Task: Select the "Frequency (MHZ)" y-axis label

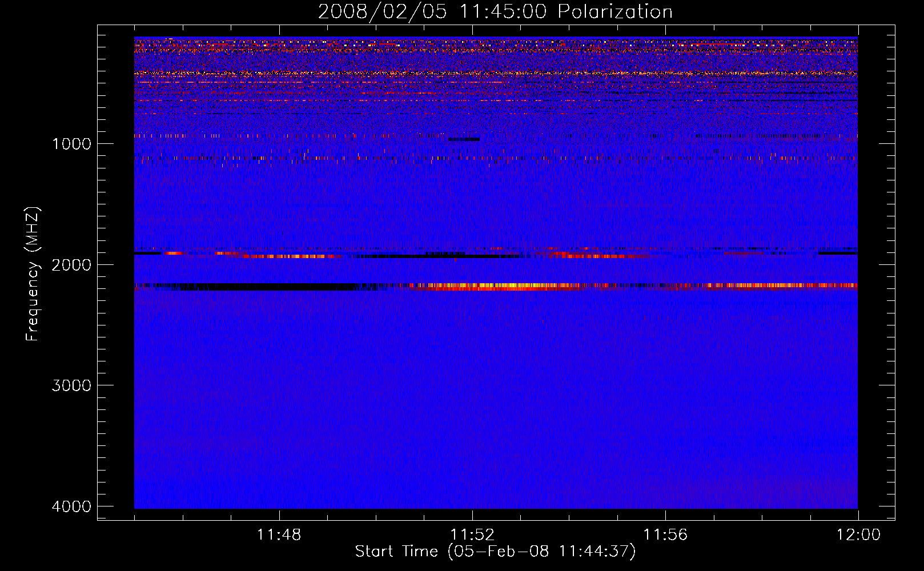Action: [x=33, y=274]
